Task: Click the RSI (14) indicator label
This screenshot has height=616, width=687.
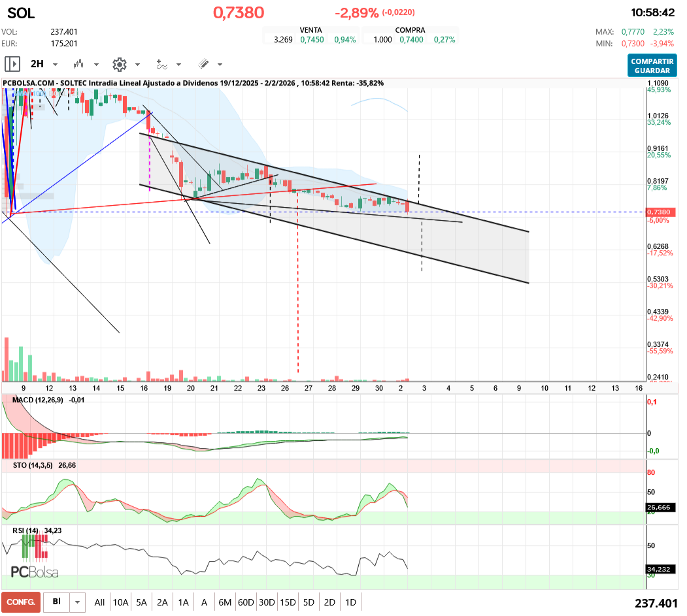Action: (x=25, y=530)
